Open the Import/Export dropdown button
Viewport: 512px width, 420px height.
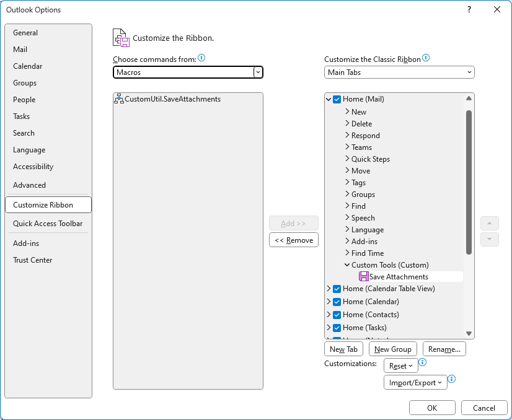(x=415, y=382)
